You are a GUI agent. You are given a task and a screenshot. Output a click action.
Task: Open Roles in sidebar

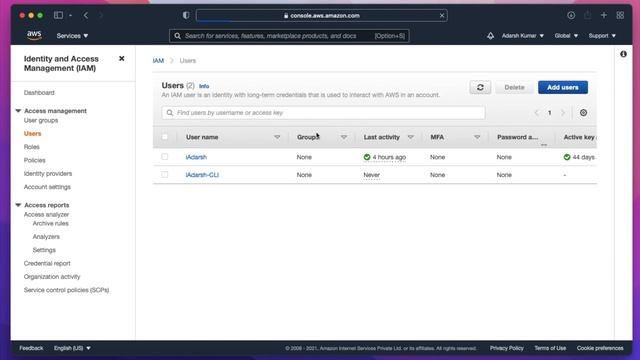(31, 147)
